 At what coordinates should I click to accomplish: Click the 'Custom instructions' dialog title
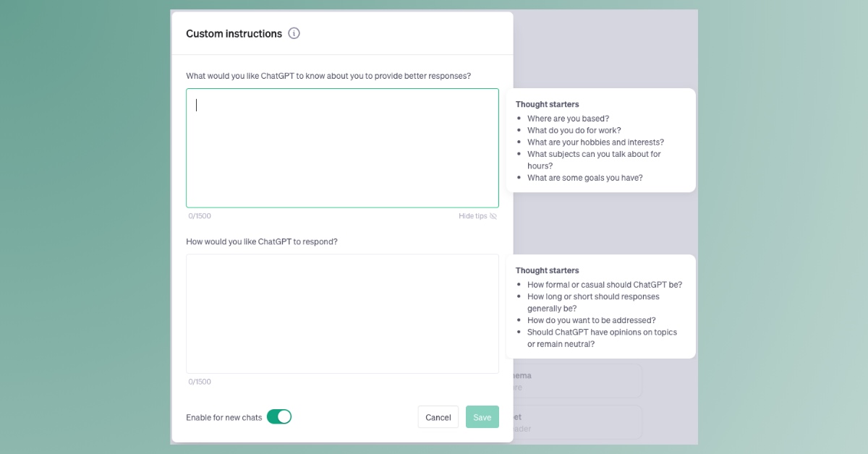234,34
